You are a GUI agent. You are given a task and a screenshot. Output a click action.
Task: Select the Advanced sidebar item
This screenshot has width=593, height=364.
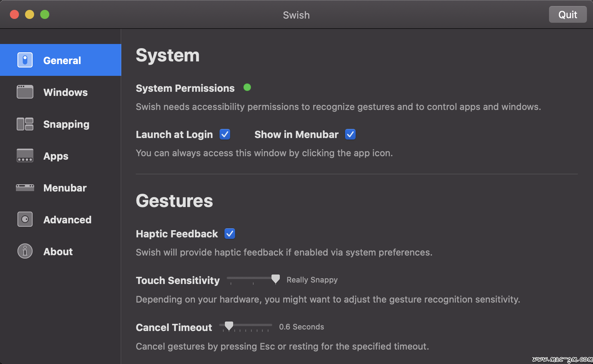pos(61,220)
